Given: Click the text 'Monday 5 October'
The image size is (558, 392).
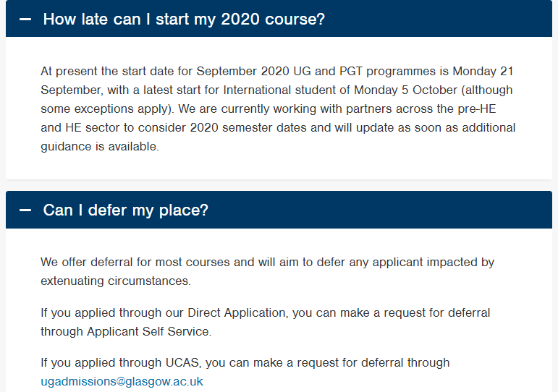Looking at the screenshot, I should tap(405, 90).
